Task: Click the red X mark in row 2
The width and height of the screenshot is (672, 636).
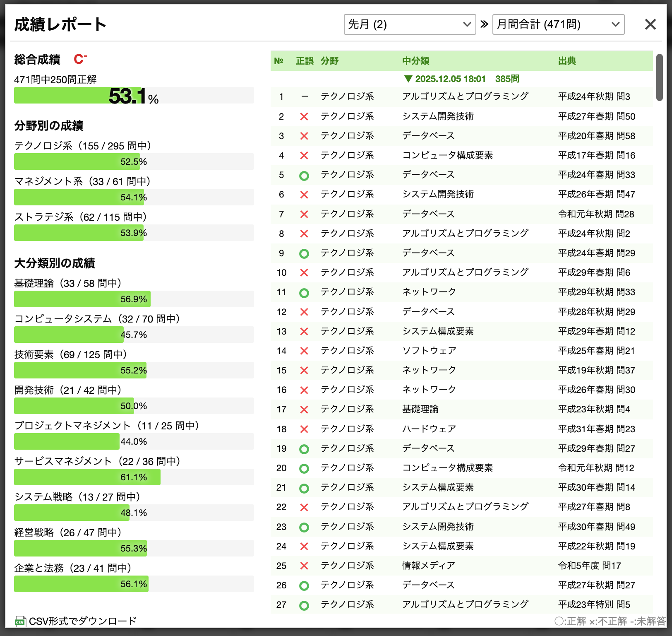Action: pos(304,117)
